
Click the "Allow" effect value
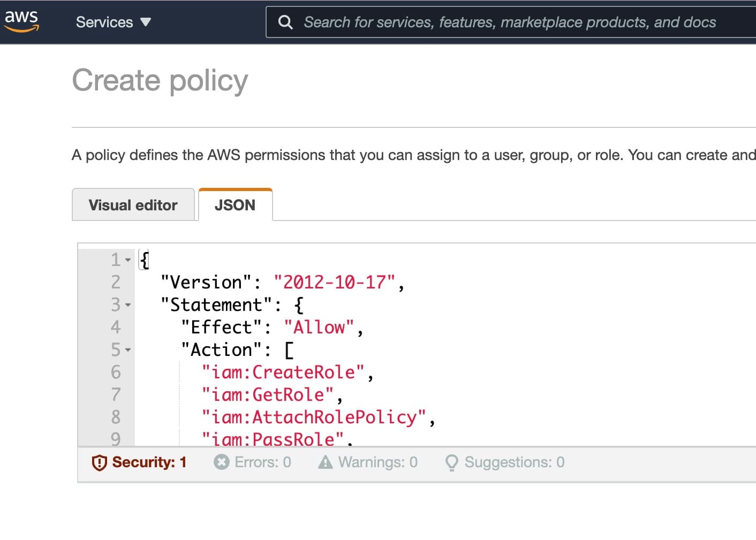click(319, 327)
